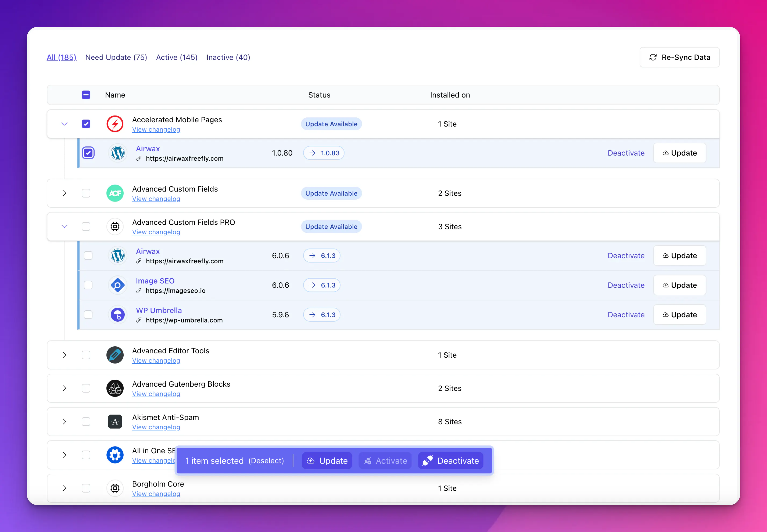Click the 5.9.6 version for WP Umbrella
The height and width of the screenshot is (532, 767).
click(280, 315)
